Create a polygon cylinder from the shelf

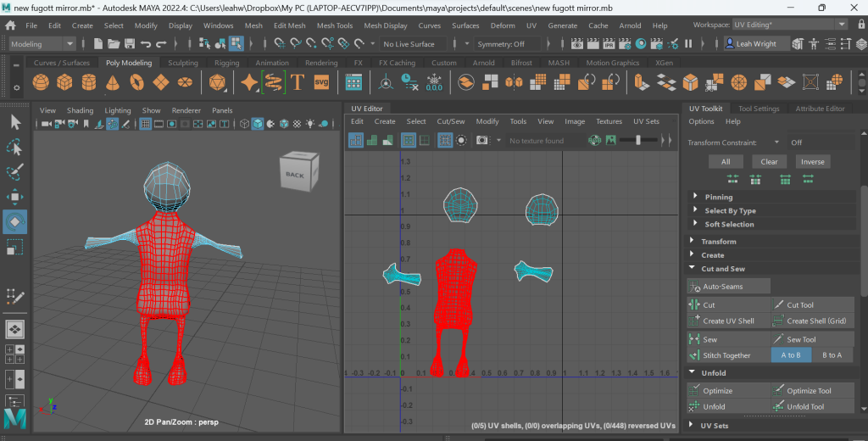click(88, 82)
